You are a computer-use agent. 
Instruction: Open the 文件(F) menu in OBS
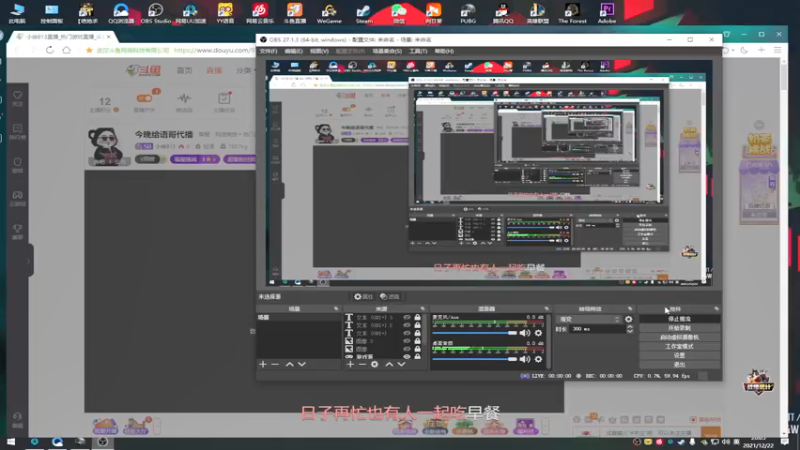point(268,51)
